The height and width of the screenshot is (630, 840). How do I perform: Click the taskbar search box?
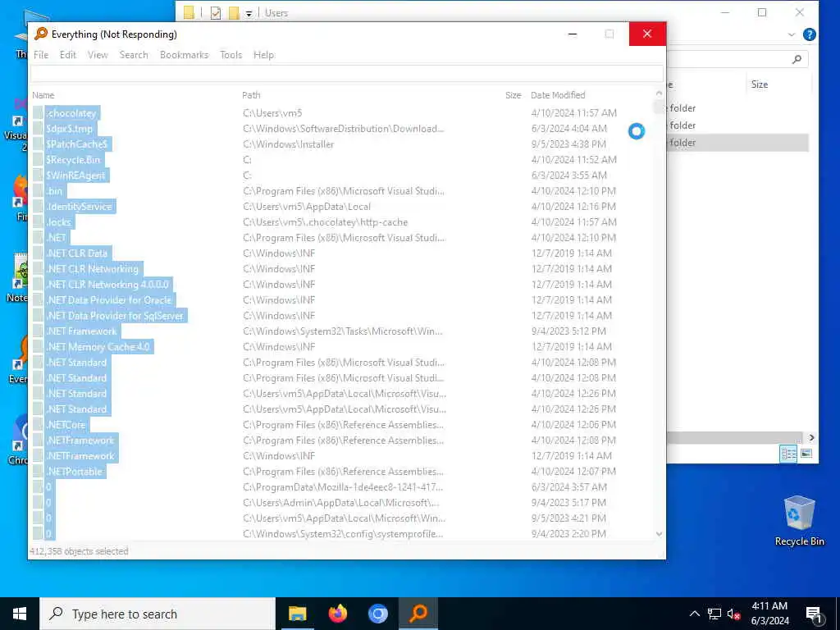tap(157, 614)
